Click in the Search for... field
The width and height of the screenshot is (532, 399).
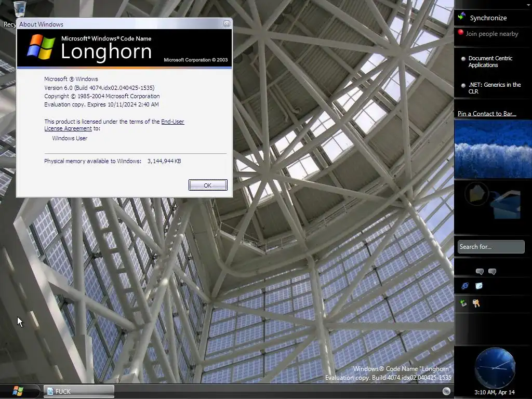(x=490, y=247)
